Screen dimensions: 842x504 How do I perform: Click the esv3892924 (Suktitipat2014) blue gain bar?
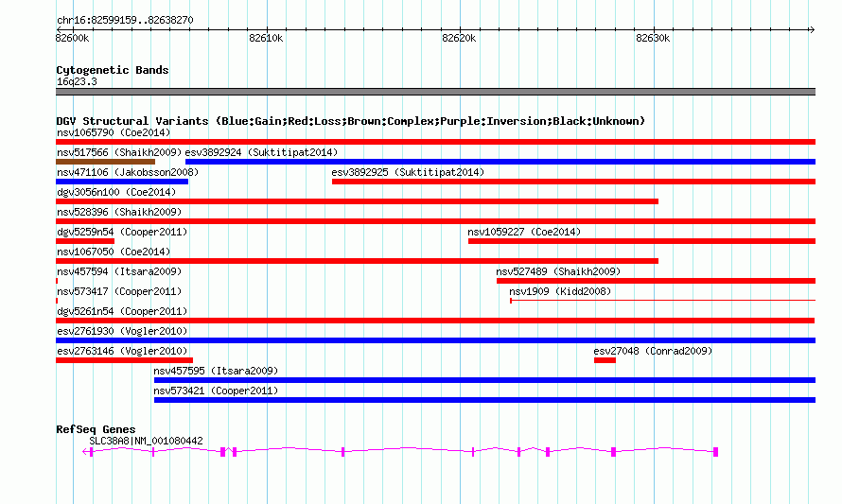pyautogui.click(x=500, y=162)
